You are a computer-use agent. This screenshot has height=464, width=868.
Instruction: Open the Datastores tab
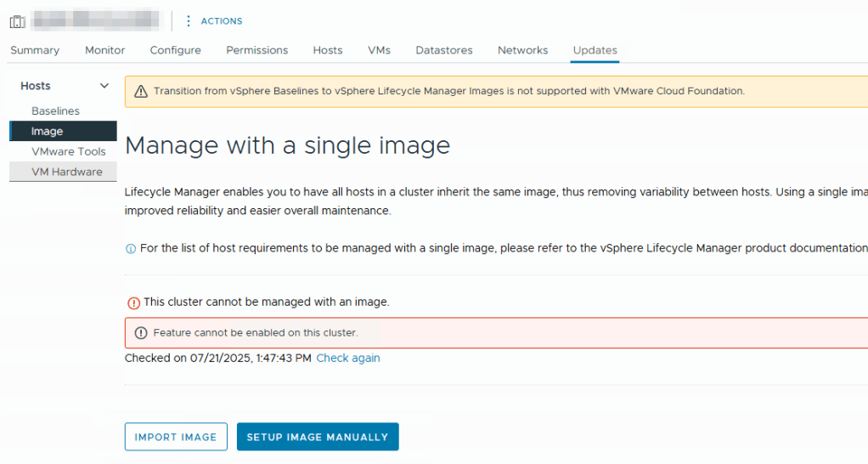coord(443,50)
